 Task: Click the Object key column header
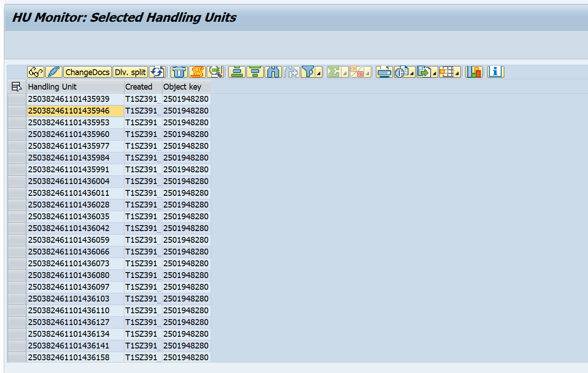click(x=187, y=87)
